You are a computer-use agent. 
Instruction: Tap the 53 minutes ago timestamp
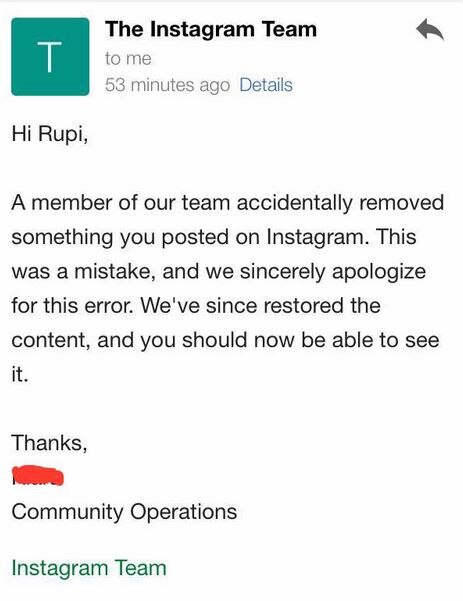pos(167,85)
